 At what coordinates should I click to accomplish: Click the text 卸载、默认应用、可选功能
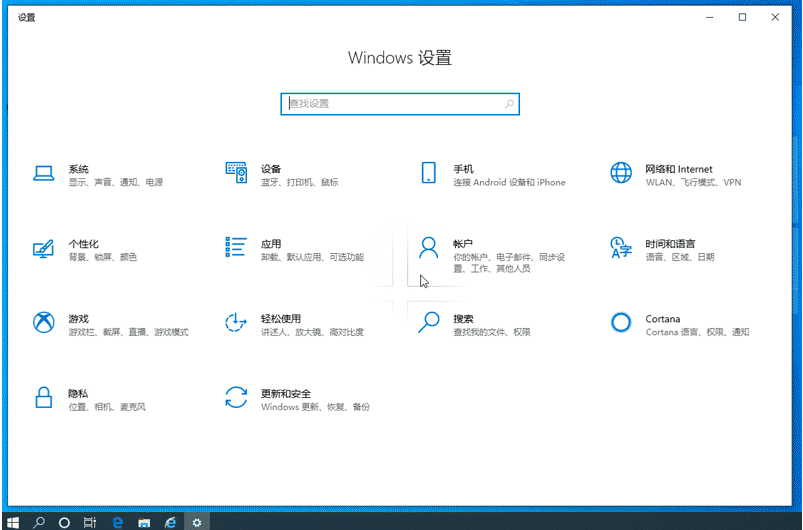pos(312,257)
